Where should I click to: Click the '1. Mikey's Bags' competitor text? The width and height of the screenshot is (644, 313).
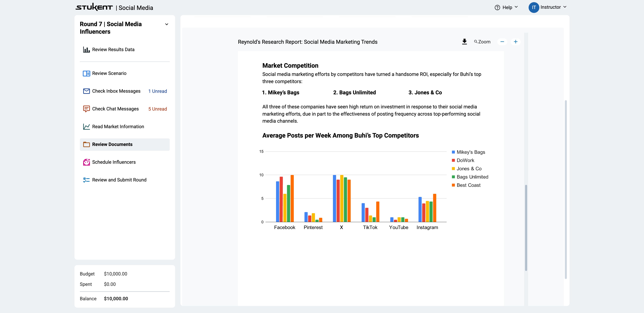click(x=281, y=93)
